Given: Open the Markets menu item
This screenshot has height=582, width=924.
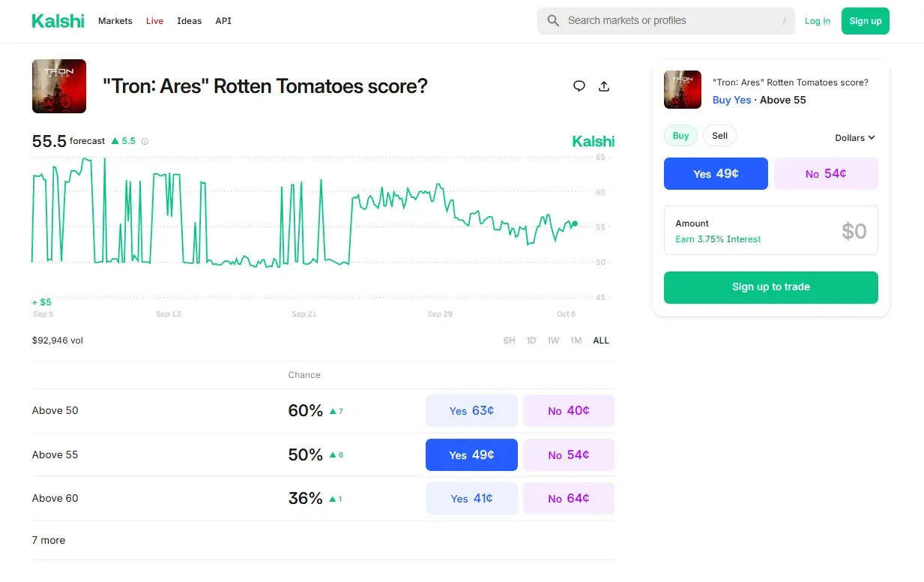Looking at the screenshot, I should click(x=115, y=21).
